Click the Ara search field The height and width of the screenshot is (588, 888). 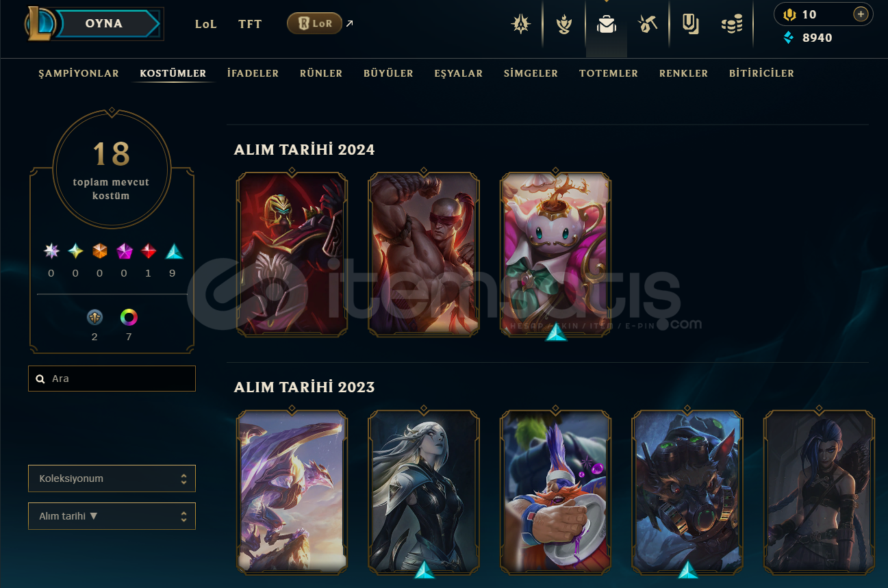(112, 379)
